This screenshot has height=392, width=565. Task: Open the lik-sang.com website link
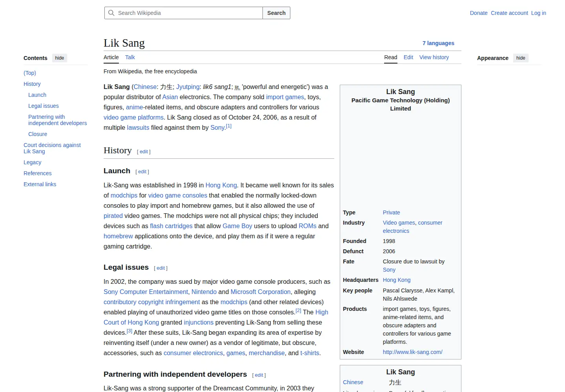(412, 352)
